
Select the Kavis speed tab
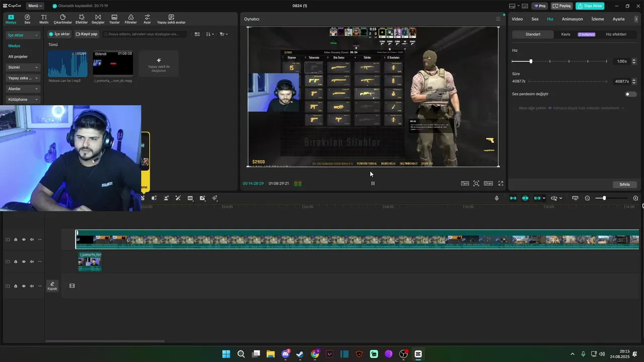pos(566,34)
